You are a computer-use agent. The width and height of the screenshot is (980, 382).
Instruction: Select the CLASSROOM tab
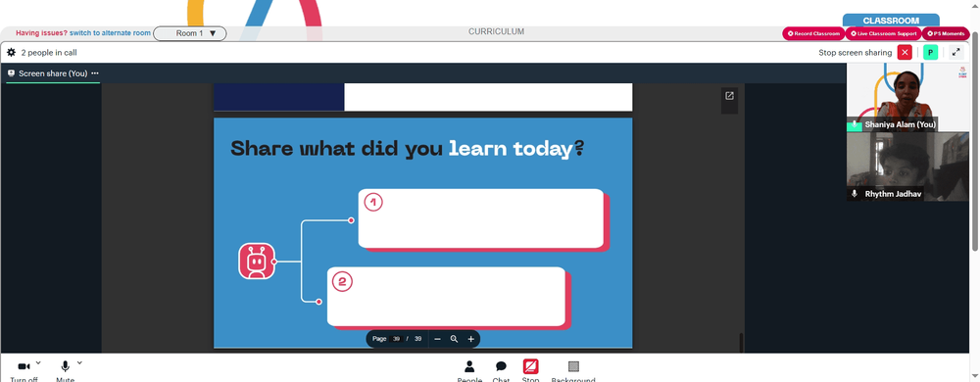click(x=891, y=21)
